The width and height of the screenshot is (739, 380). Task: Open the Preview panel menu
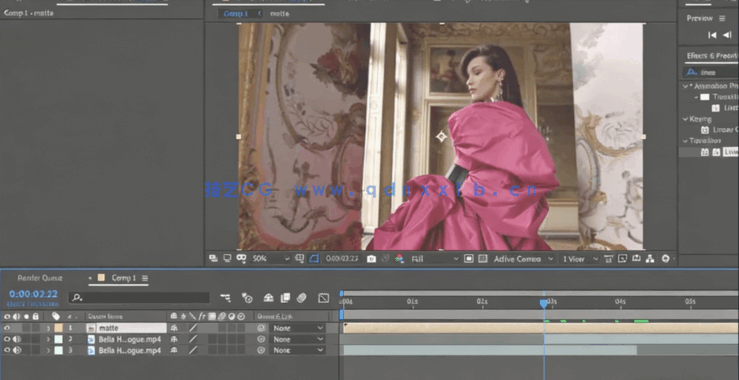pos(722,18)
